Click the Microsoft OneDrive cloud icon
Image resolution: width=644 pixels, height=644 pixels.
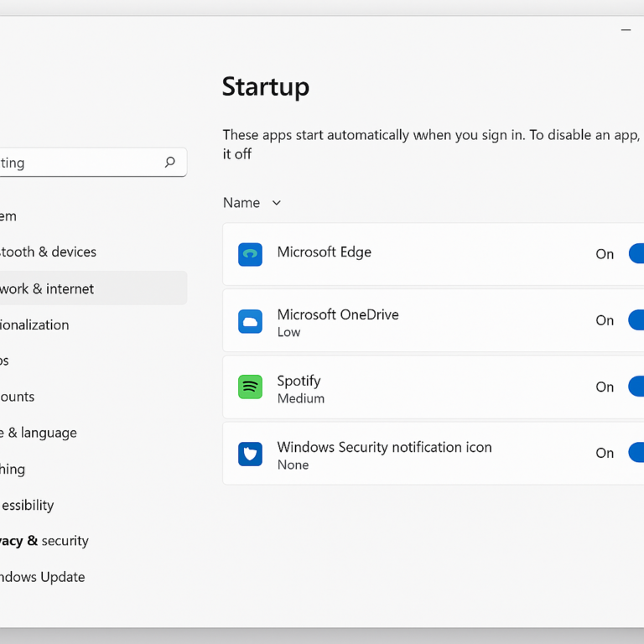(250, 321)
